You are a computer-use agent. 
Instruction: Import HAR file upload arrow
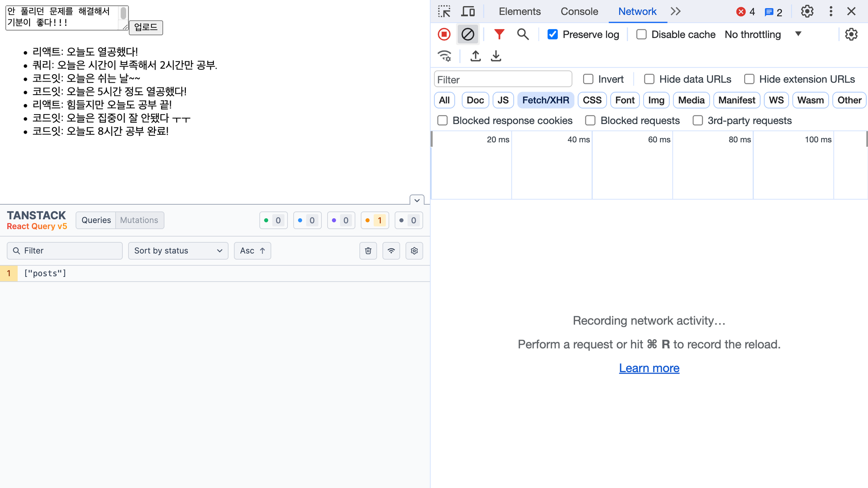476,56
